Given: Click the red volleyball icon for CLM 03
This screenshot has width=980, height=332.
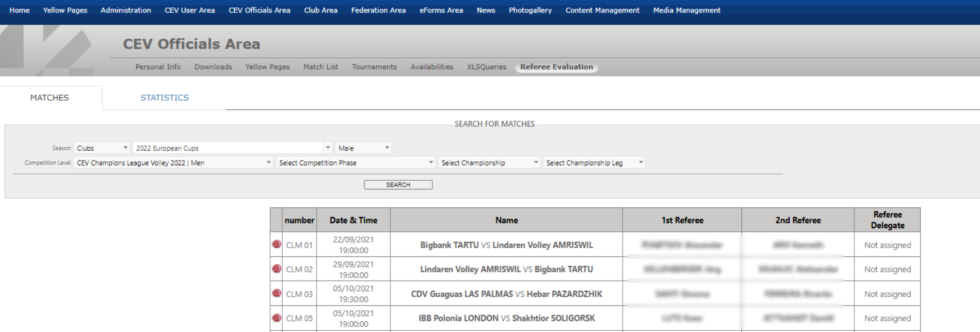Looking at the screenshot, I should [276, 293].
